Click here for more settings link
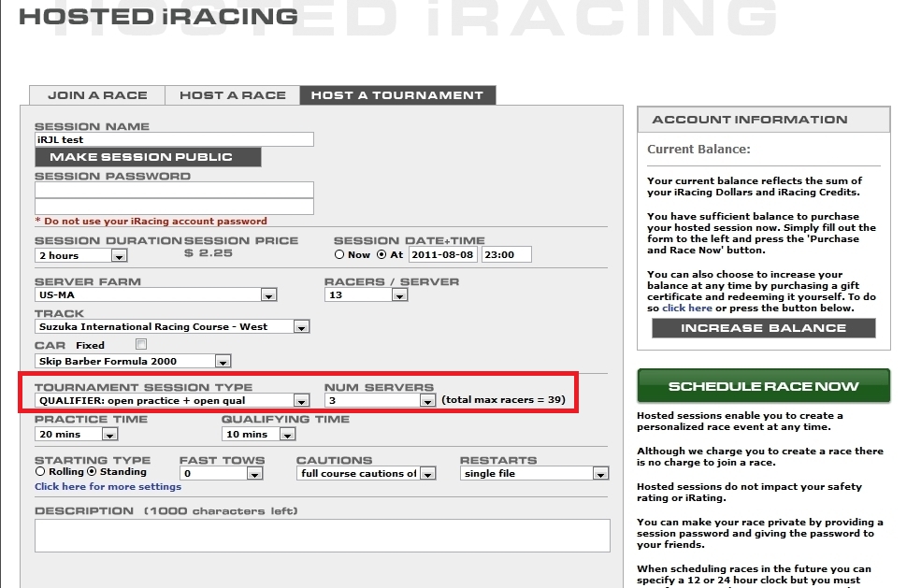This screenshot has height=588, width=907. tap(108, 487)
